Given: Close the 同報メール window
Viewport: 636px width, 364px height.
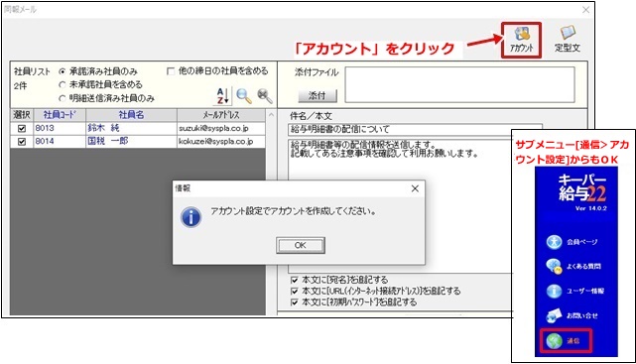Looking at the screenshot, I should click(585, 10).
